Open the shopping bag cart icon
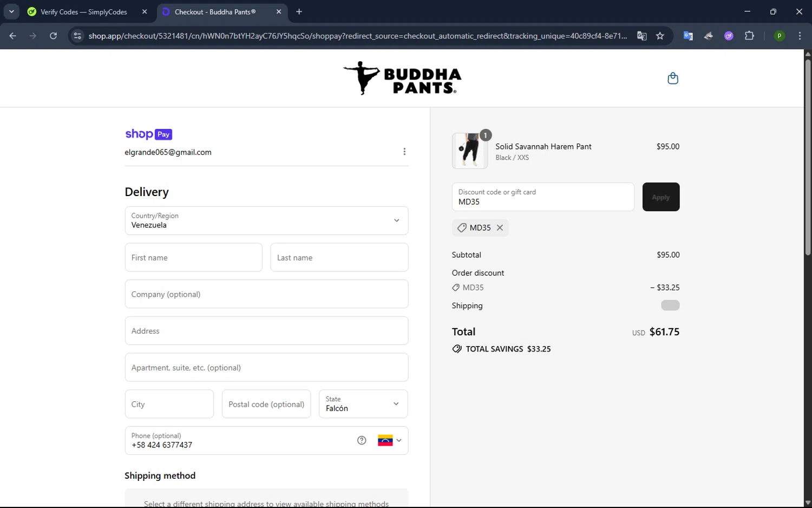The width and height of the screenshot is (812, 508). click(673, 79)
